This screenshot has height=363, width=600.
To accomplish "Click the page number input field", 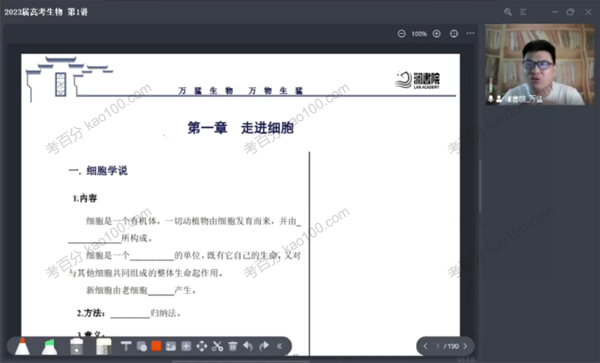I will [x=438, y=346].
